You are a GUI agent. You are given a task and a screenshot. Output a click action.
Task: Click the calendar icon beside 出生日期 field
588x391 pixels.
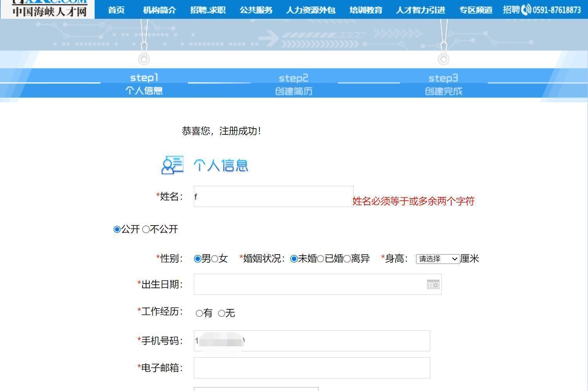point(432,284)
